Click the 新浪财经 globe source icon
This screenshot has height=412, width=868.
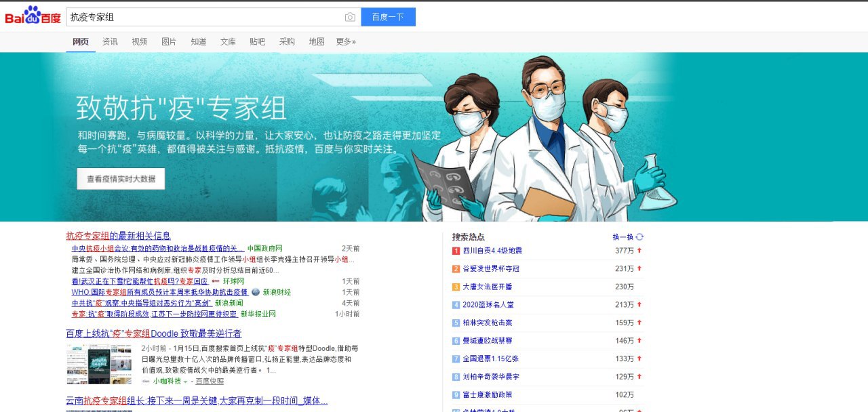coord(256,292)
